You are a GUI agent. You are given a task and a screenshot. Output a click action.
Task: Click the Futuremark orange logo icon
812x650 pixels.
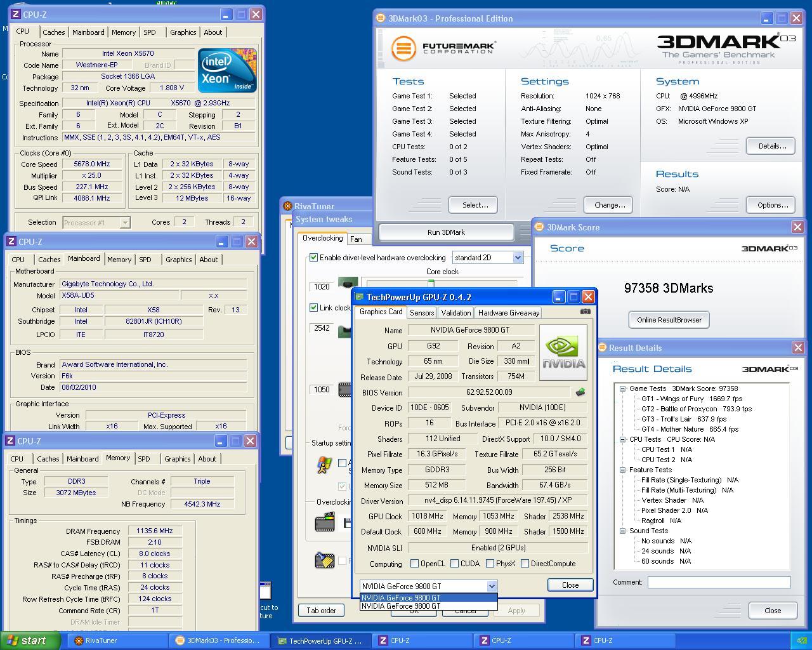click(403, 48)
